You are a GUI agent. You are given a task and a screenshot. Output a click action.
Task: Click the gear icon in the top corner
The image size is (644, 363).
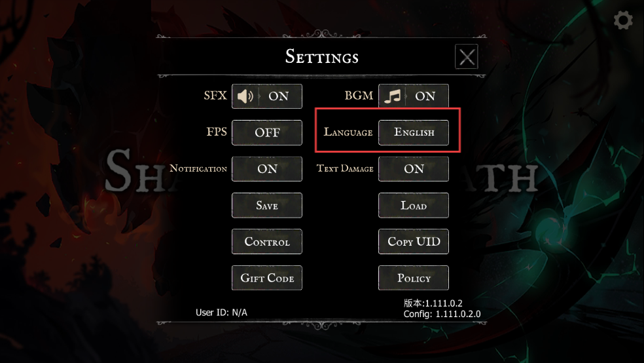[623, 20]
